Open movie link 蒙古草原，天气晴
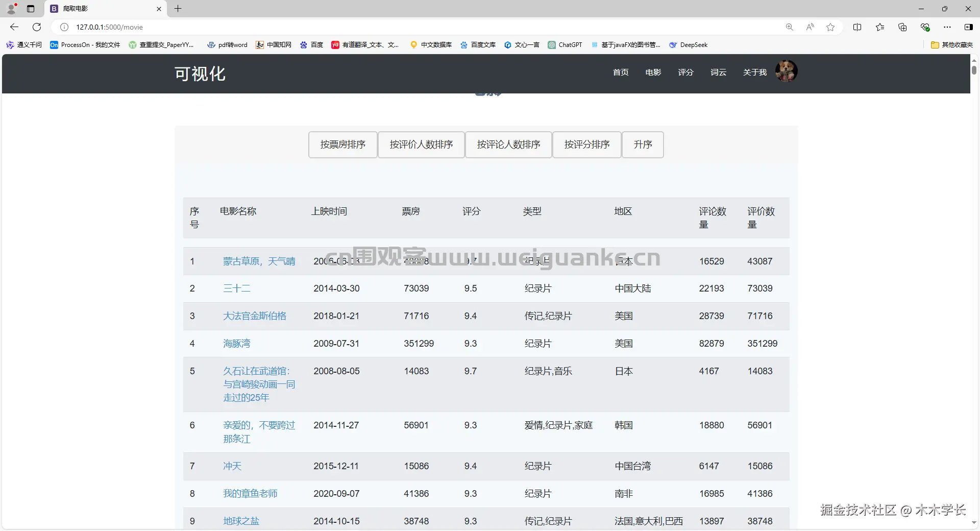This screenshot has height=531, width=980. coord(259,261)
